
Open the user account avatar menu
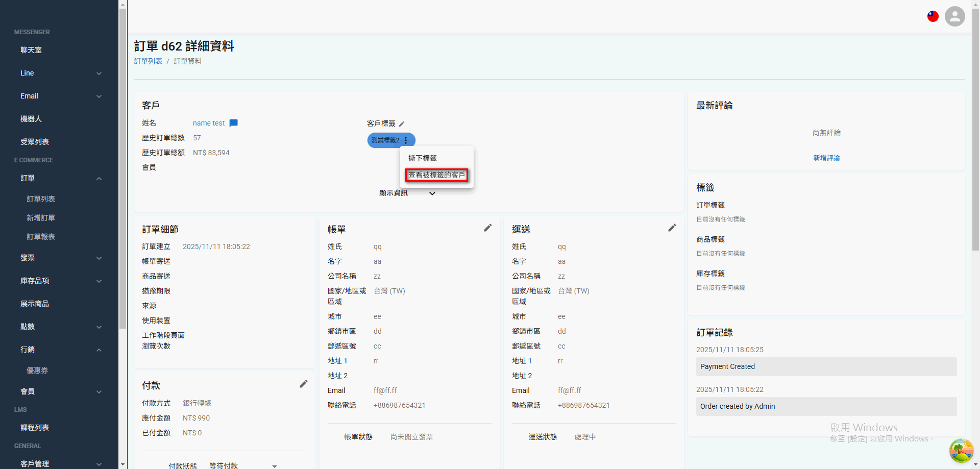coord(955,16)
